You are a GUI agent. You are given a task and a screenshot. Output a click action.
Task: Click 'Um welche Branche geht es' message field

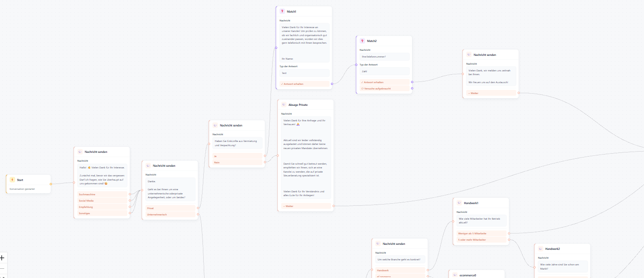[400, 259]
